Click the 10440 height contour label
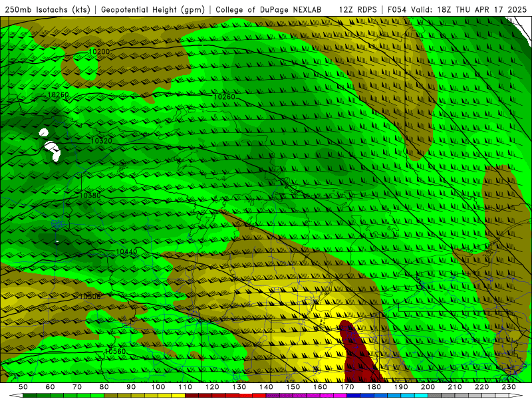Viewport: 532px width, 399px height. (126, 251)
